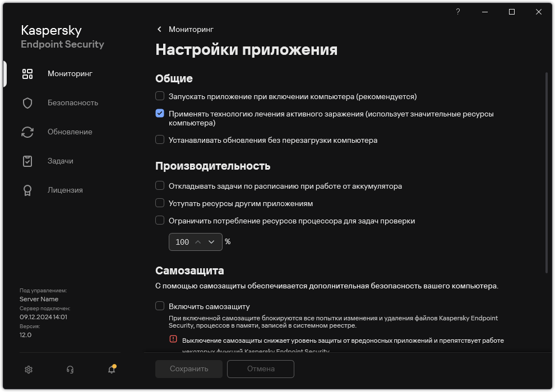Select Обновление in the sidebar menu
Image resolution: width=555 pixels, height=392 pixels.
coord(70,132)
